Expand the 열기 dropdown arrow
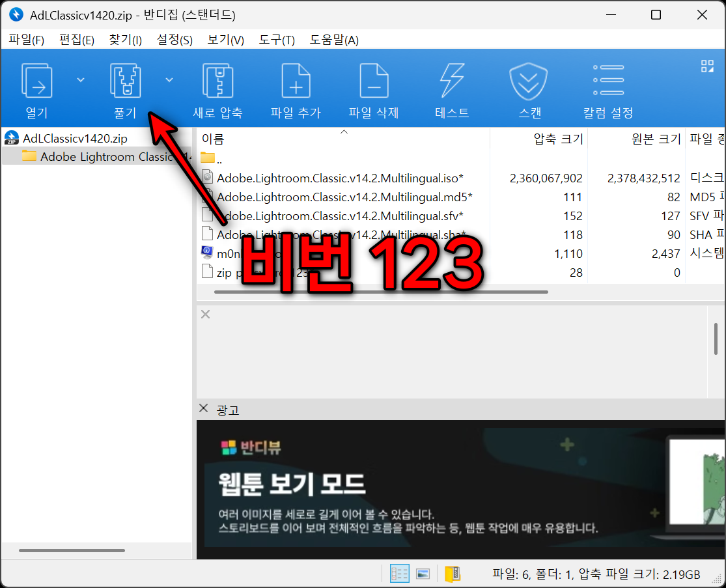726x588 pixels. click(81, 80)
